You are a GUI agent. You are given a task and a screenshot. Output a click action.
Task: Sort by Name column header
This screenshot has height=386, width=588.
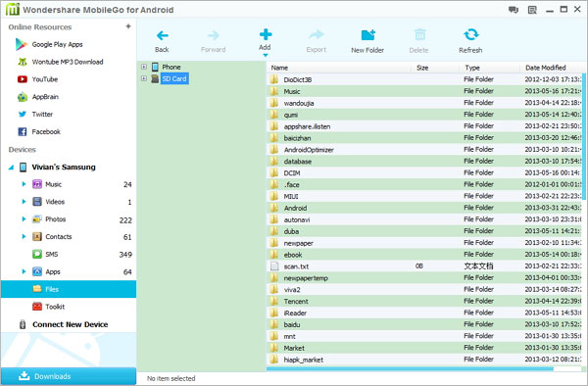pos(339,68)
